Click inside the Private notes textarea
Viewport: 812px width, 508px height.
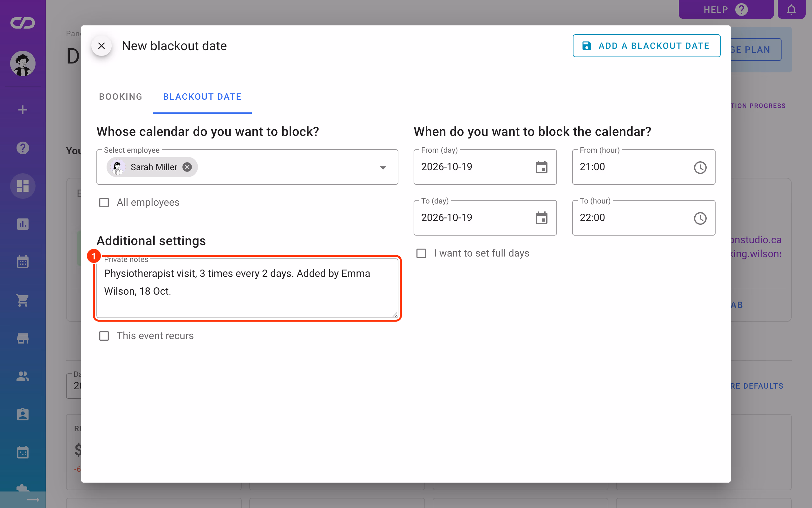[247, 288]
